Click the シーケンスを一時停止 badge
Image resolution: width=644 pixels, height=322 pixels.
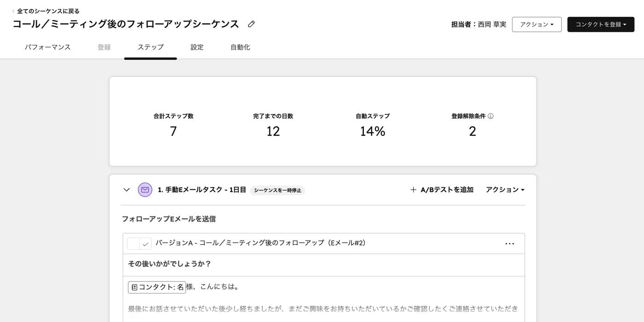(277, 190)
